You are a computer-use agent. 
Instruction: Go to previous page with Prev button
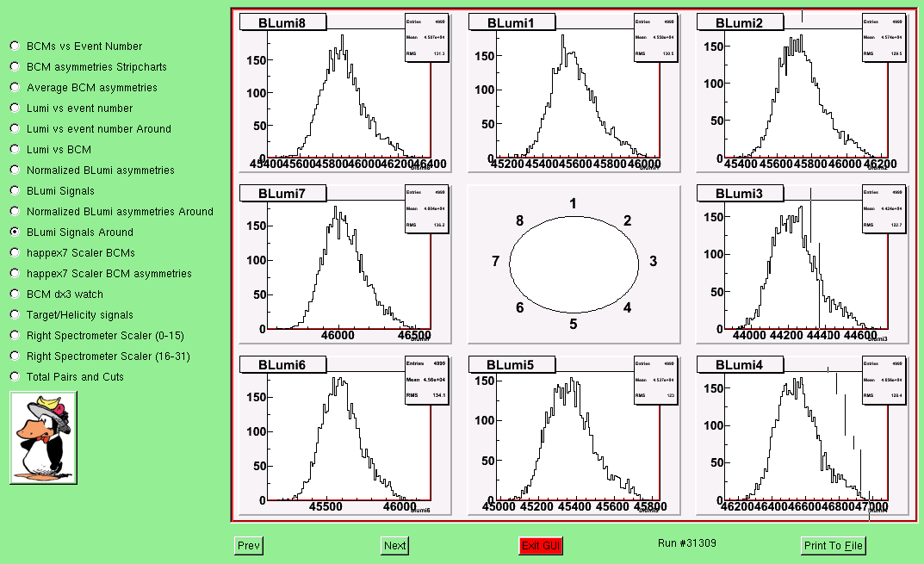pyautogui.click(x=248, y=546)
